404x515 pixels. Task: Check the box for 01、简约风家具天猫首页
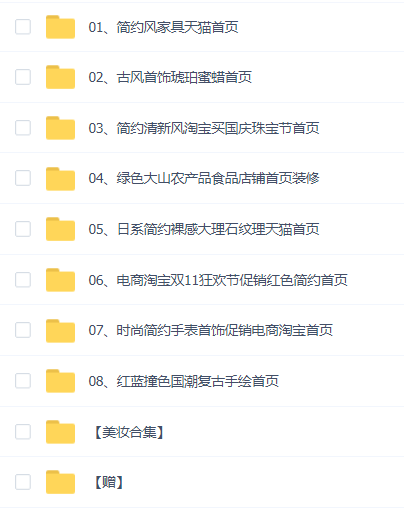(x=23, y=27)
